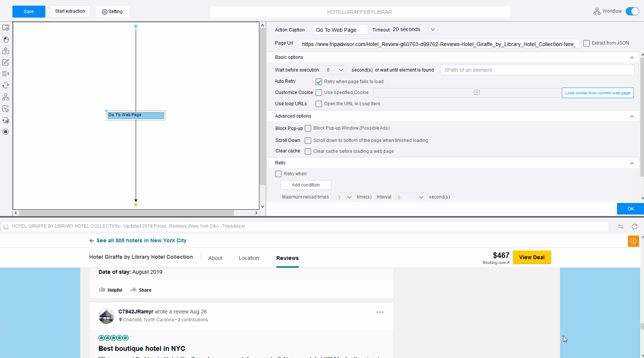Viewport: 644px width, 358px height.
Task: Open the Interval seconds dropdown
Action: click(x=411, y=197)
